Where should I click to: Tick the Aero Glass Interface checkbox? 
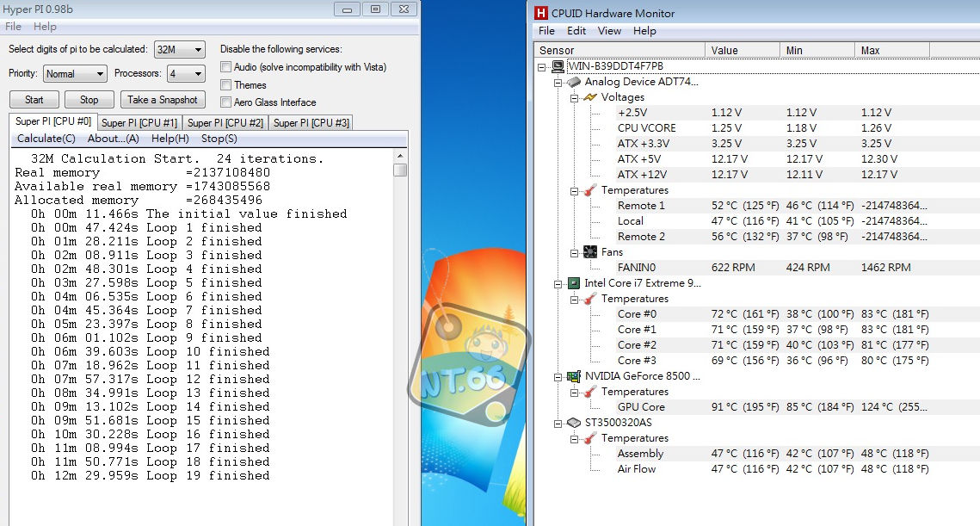226,102
